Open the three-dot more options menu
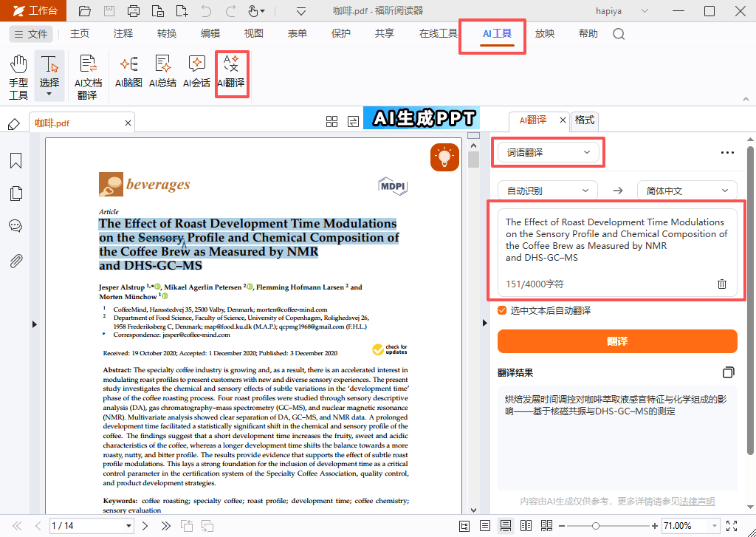This screenshot has width=756, height=537. pos(727,152)
